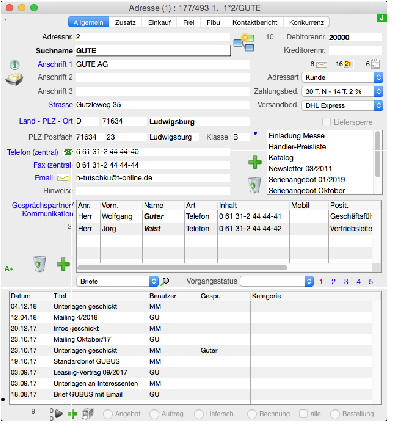This screenshot has height=428, width=399.
Task: Click the green A+ icon
Action: (x=9, y=269)
